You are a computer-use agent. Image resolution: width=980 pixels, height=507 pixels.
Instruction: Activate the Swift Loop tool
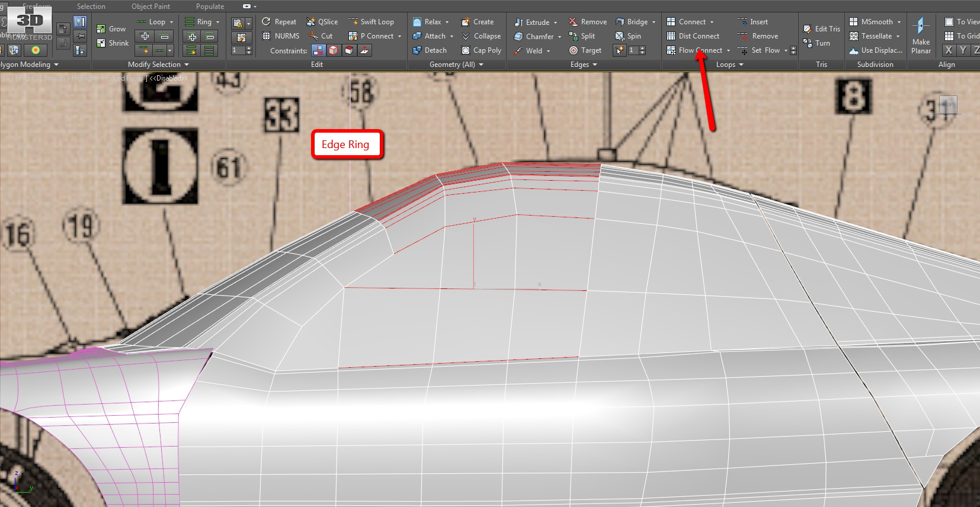click(x=371, y=22)
